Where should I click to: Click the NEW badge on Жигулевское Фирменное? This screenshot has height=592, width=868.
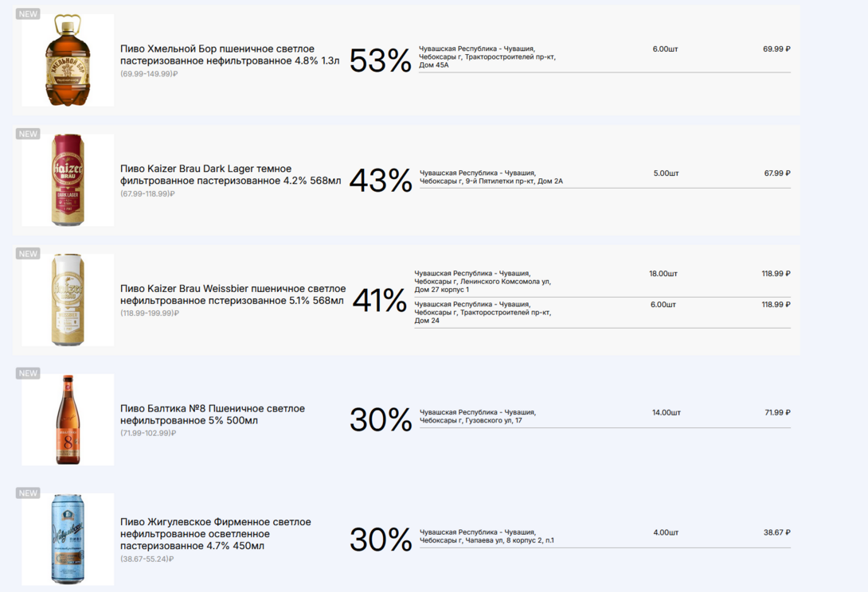pos(28,493)
